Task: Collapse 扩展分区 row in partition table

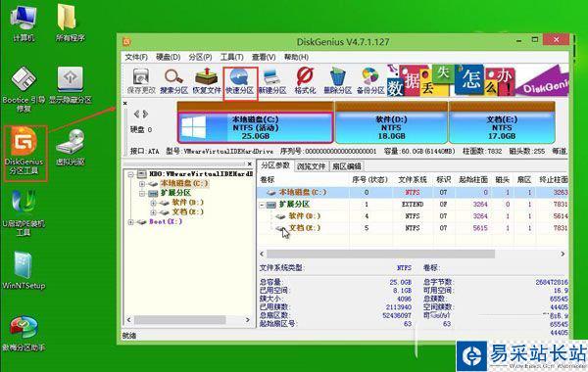Action: coord(262,205)
